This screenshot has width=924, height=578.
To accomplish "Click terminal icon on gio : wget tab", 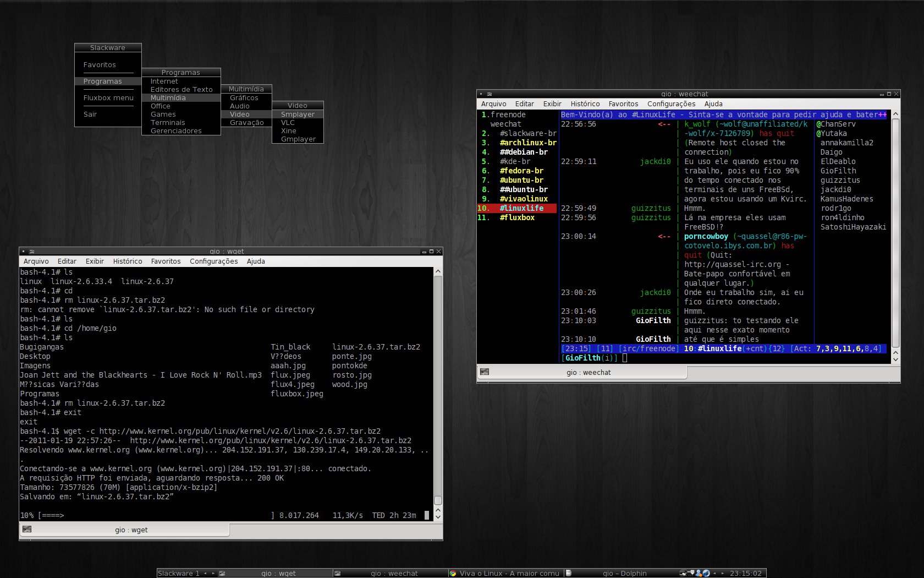I will pos(26,530).
